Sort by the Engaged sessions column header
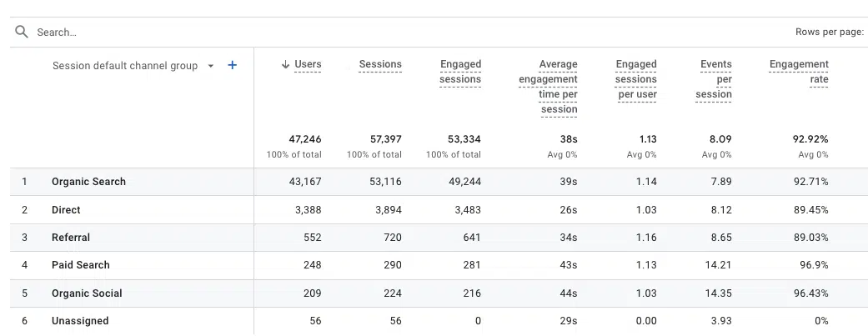This screenshot has width=868, height=336. click(x=460, y=72)
